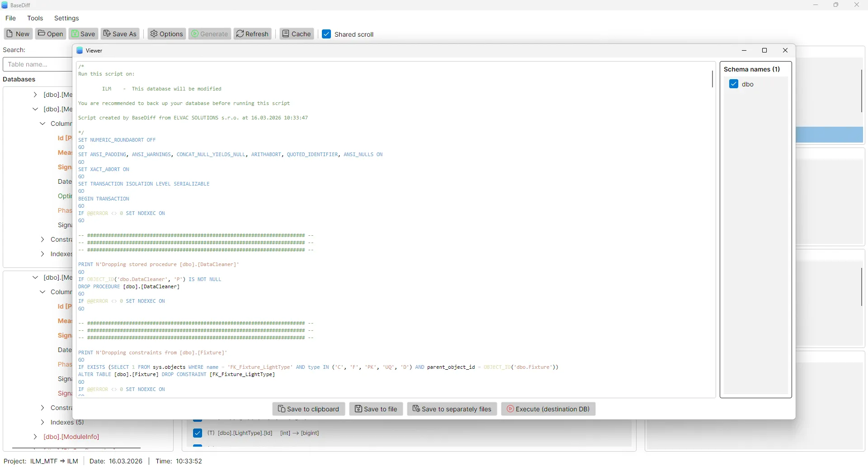Toggle the Shared scroll checkbox
This screenshot has width=868, height=467.
click(326, 33)
